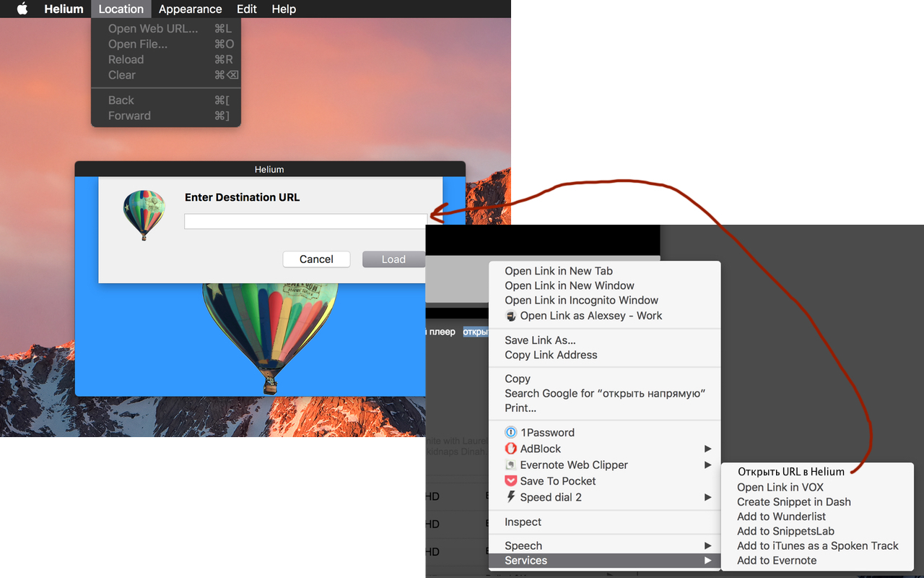
Task: Choose Reload in Location menu
Action: (x=166, y=59)
